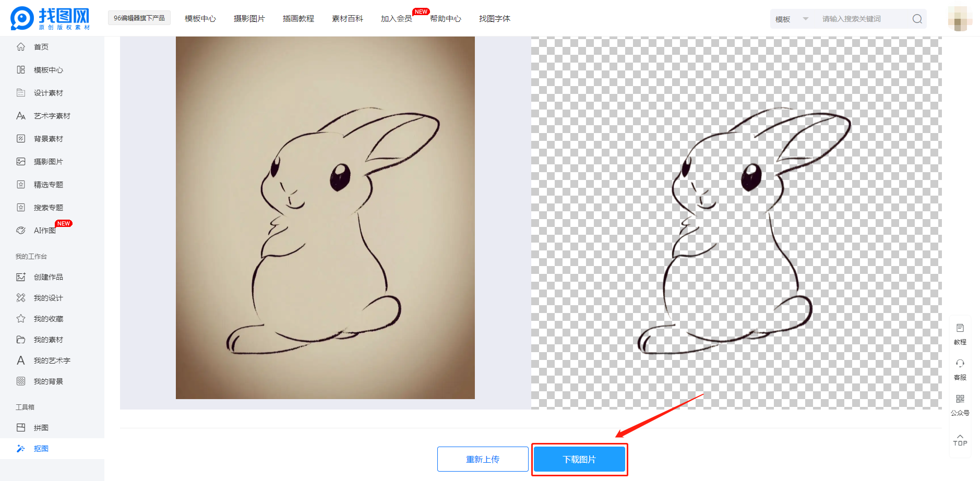
Task: Click the transparent cutout rabbit preview
Action: pos(736,223)
